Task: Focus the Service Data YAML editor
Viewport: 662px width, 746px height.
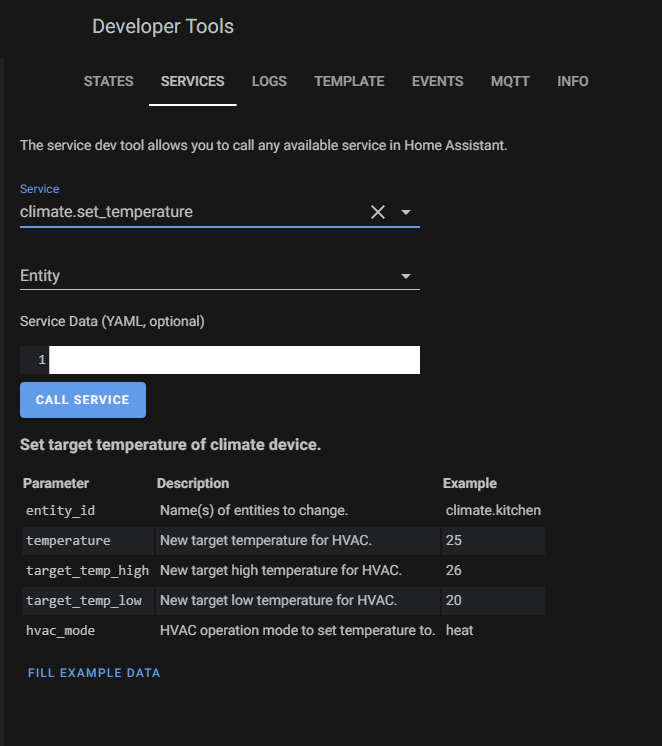Action: 234,360
